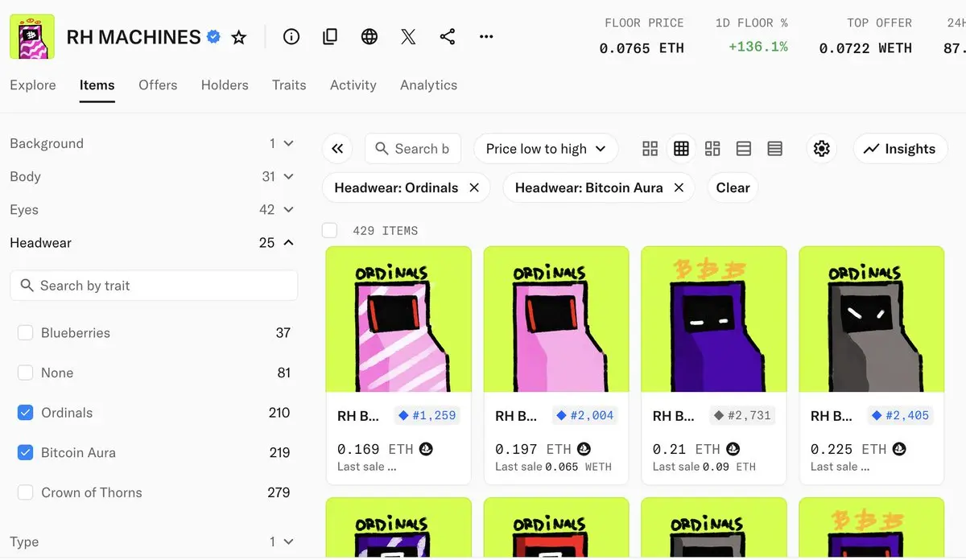Click marketplace icon beside 0.21 ETH
Screen dimensions: 966x560
point(733,449)
